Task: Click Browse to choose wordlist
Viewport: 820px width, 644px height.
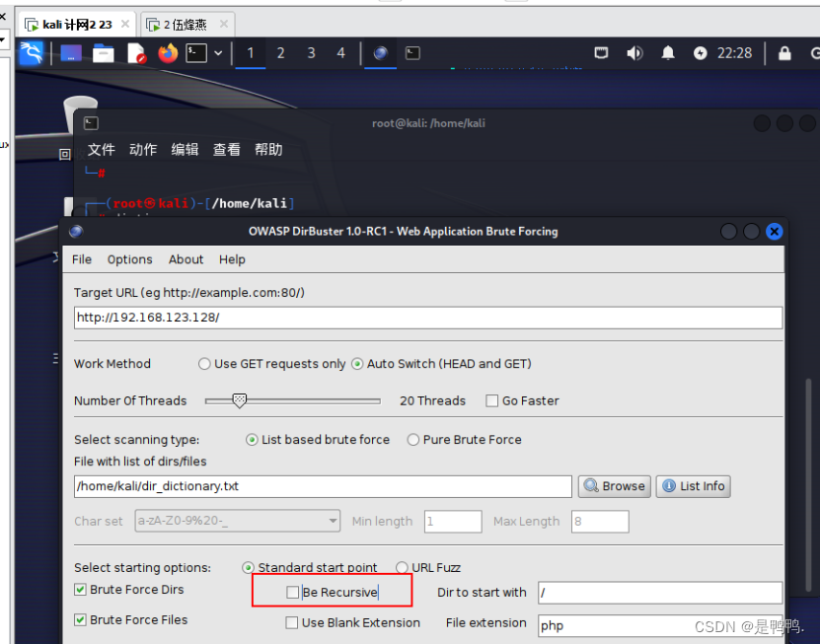Action: [615, 486]
